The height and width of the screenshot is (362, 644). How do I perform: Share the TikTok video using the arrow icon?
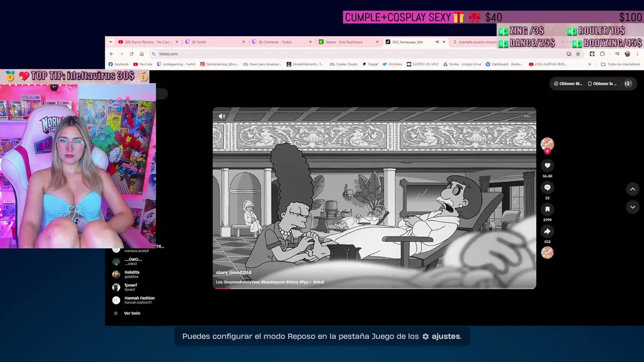(x=547, y=231)
